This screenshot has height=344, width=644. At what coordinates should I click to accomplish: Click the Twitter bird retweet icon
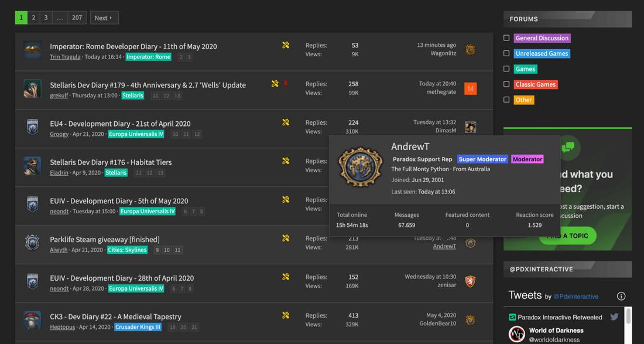(x=614, y=317)
